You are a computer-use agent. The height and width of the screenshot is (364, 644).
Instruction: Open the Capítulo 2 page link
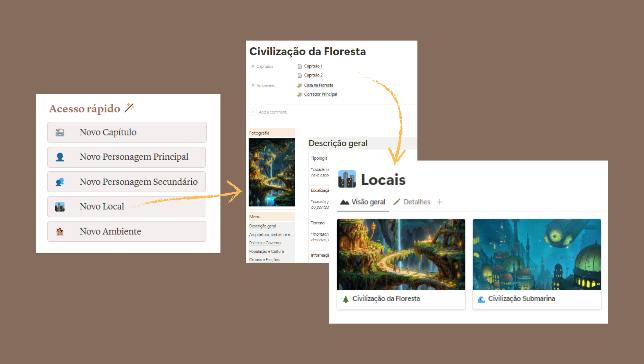tap(313, 75)
